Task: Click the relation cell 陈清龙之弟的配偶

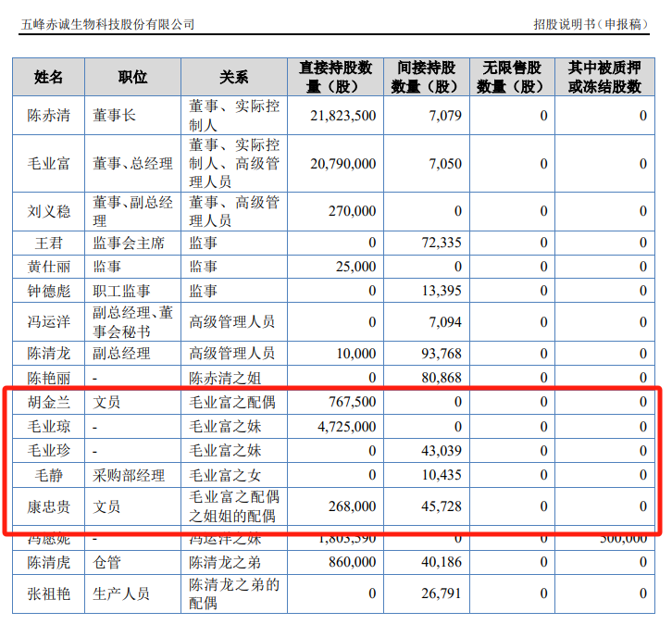Action: click(234, 593)
